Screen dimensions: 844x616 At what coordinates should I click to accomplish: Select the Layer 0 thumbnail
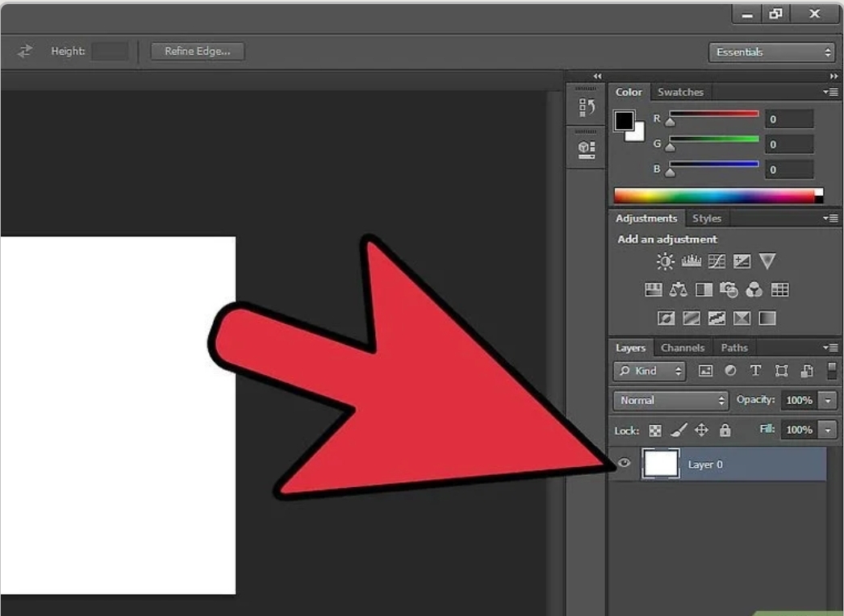pyautogui.click(x=661, y=464)
